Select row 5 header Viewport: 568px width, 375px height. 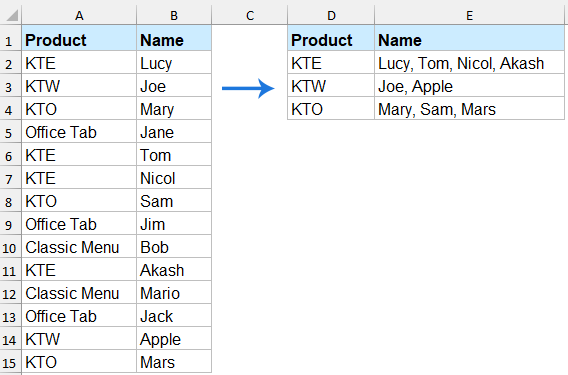(x=11, y=133)
